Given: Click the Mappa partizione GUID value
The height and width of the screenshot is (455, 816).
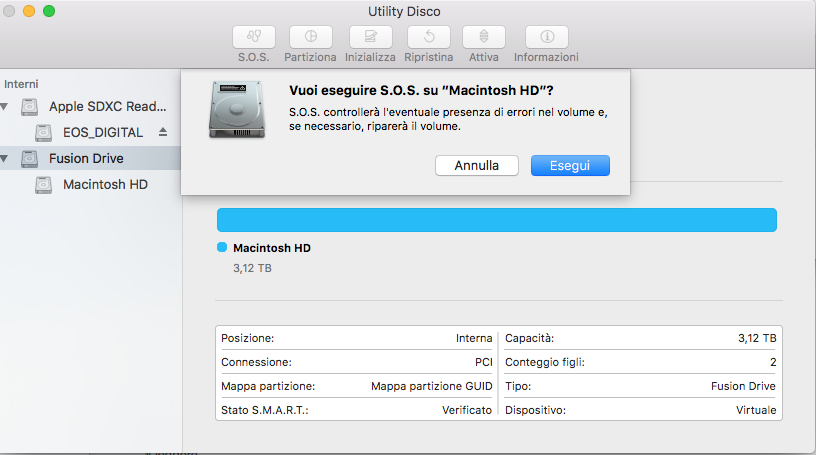Looking at the screenshot, I should click(431, 386).
